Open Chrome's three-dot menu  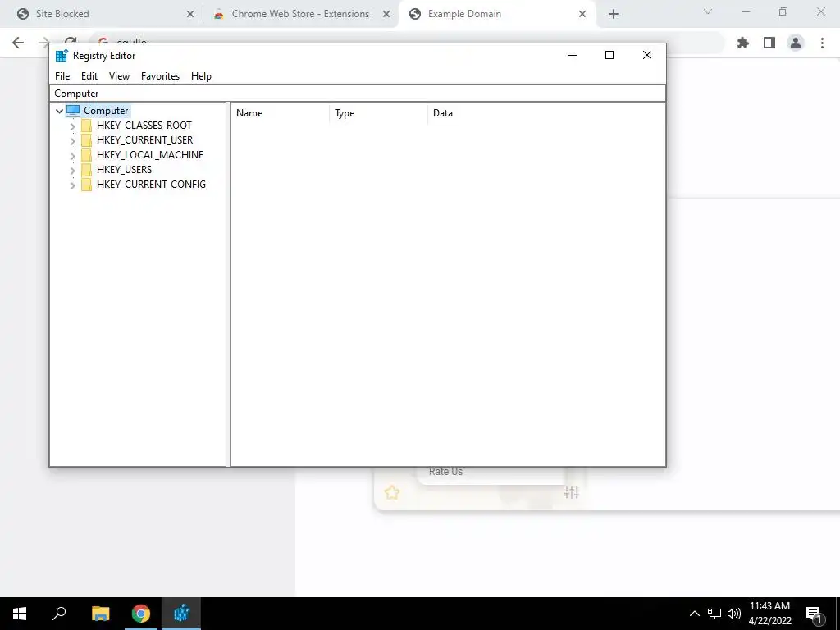pyautogui.click(x=822, y=43)
